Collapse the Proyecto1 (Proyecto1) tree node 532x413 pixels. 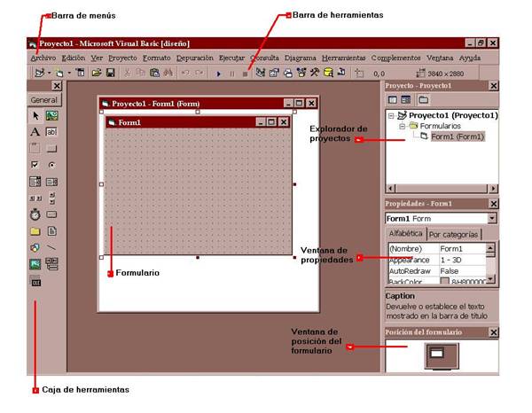[391, 116]
